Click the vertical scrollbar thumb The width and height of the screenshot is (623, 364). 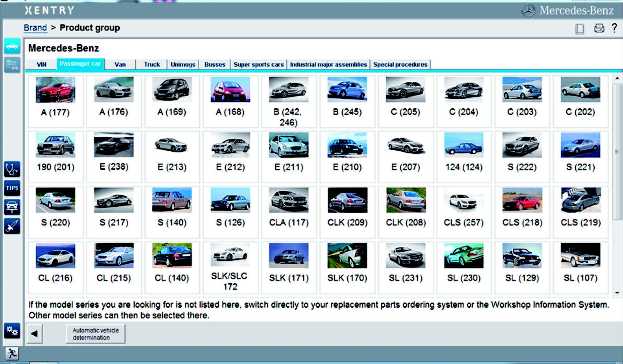(x=617, y=152)
